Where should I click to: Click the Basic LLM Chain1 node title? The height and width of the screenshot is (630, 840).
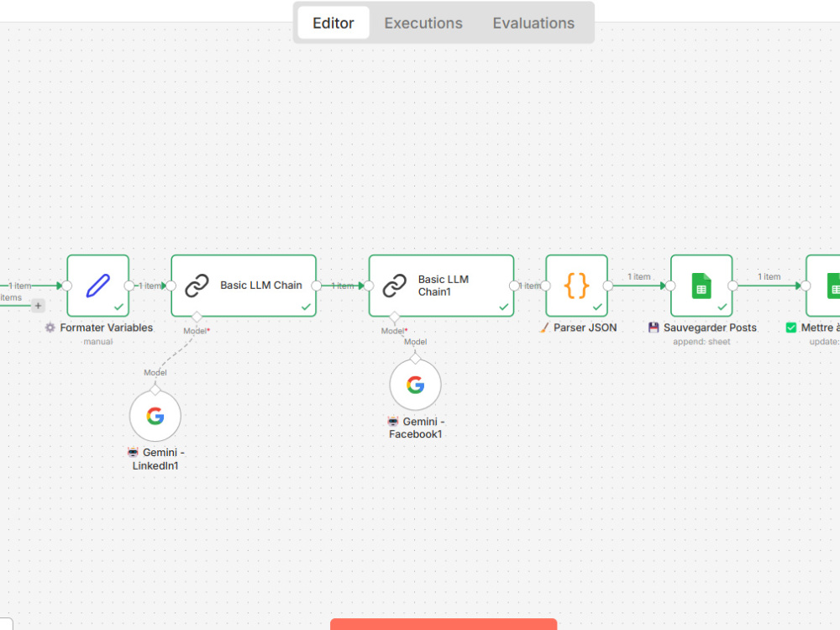(443, 286)
